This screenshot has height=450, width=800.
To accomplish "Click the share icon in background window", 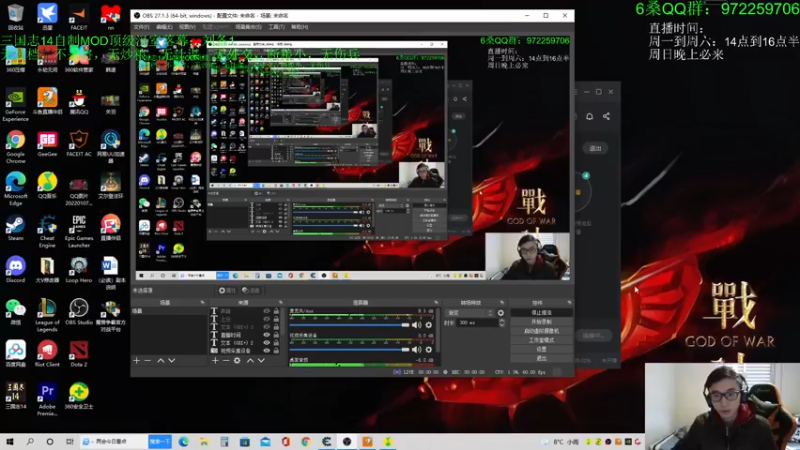I will click(x=606, y=116).
